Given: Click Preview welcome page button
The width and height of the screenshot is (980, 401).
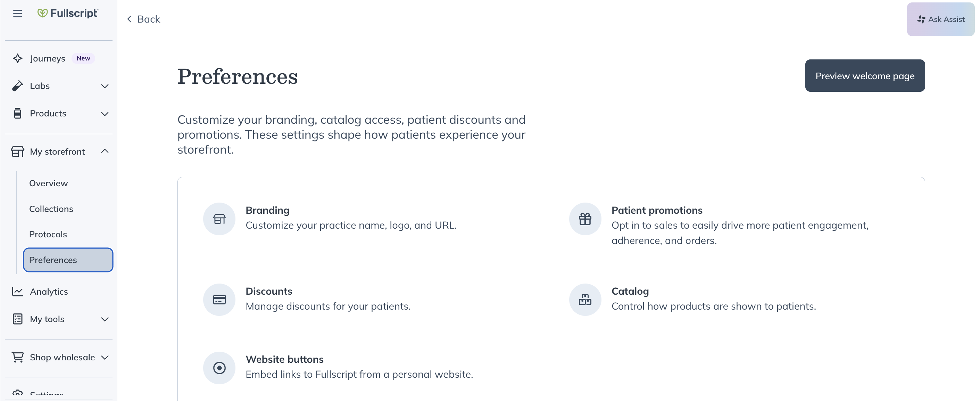Looking at the screenshot, I should 865,76.
